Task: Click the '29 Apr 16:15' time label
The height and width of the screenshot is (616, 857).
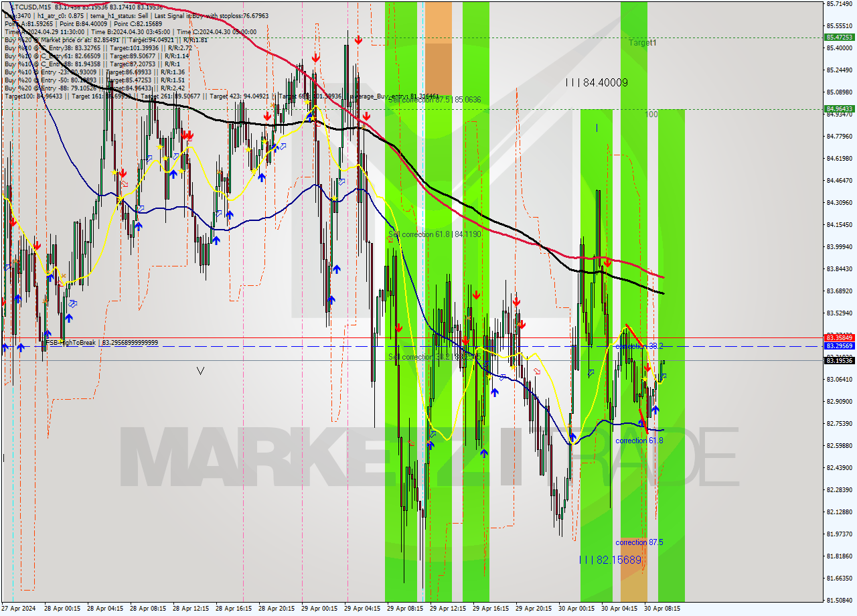Action: click(x=490, y=609)
